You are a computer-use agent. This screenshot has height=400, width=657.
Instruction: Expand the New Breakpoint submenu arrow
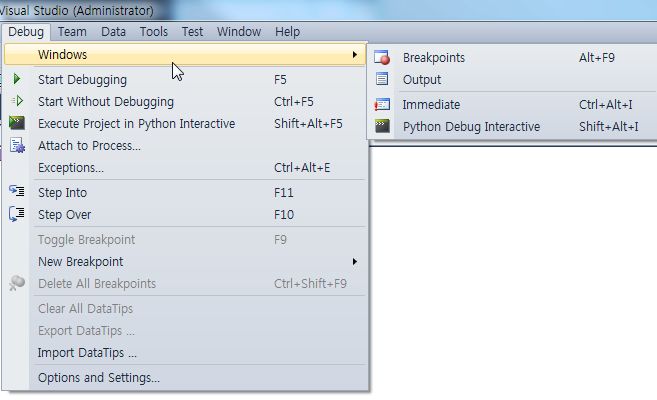pos(354,262)
